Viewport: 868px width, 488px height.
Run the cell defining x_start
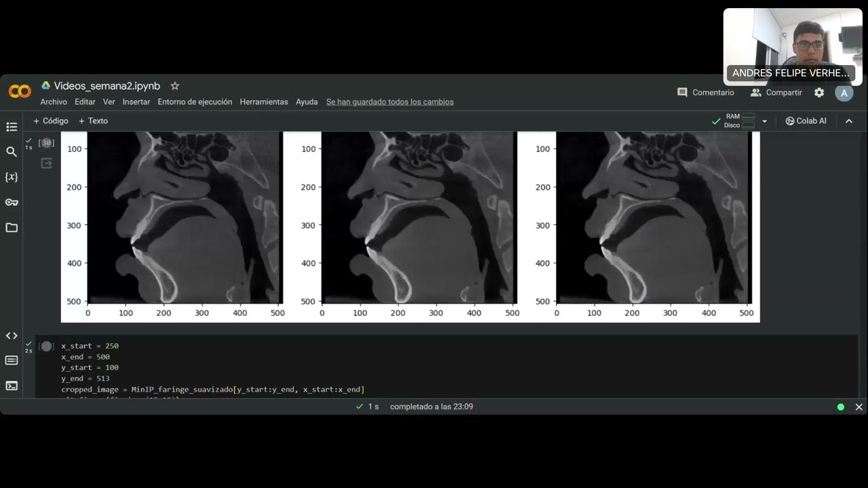(x=46, y=346)
